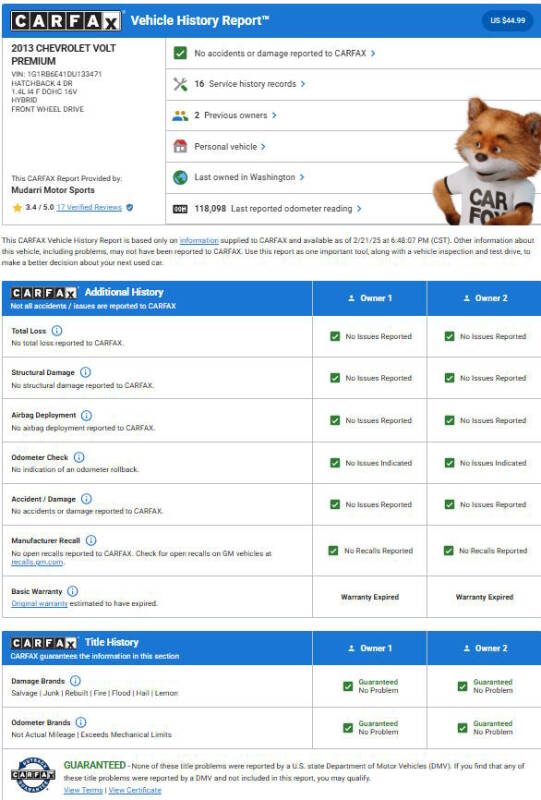Click Owner 2 Structural Damage checkmark
541x800 pixels.
pyautogui.click(x=449, y=378)
